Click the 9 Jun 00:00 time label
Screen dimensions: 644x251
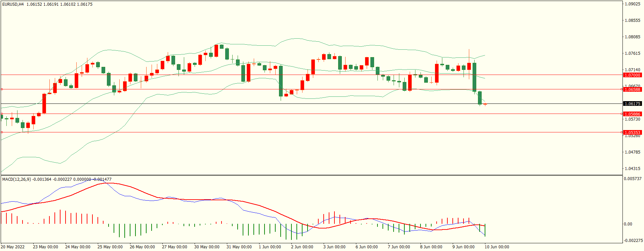tap(464, 247)
